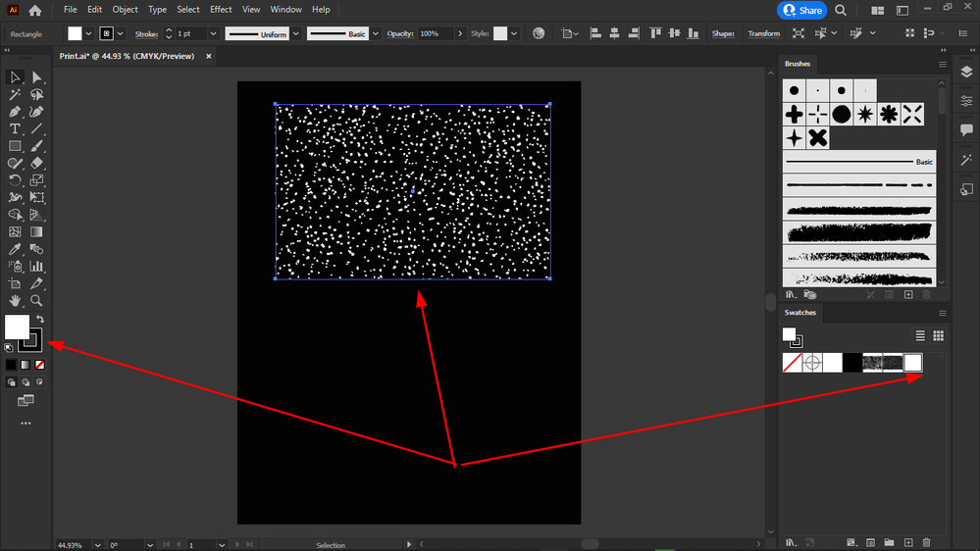Select the Direct Selection tool

coord(37,77)
